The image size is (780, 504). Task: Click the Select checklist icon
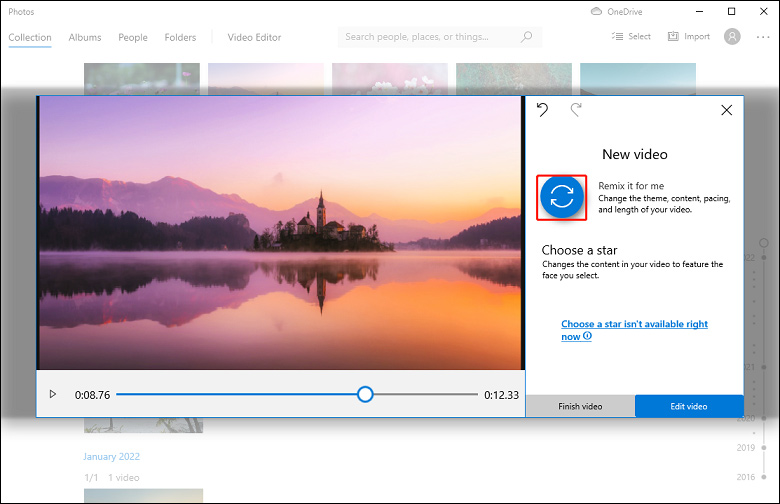(617, 36)
